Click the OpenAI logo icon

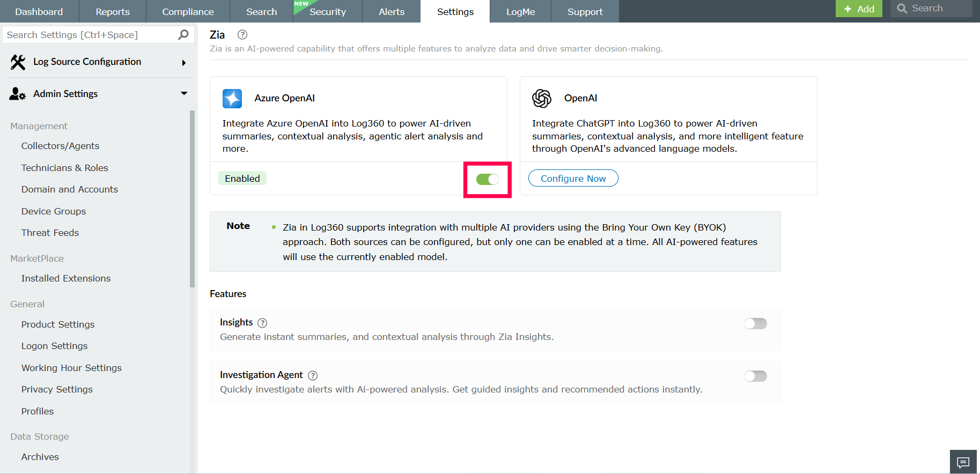point(542,99)
